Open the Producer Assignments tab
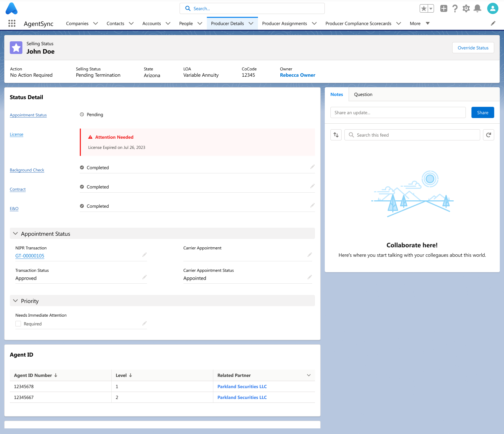504x434 pixels. [284, 23]
